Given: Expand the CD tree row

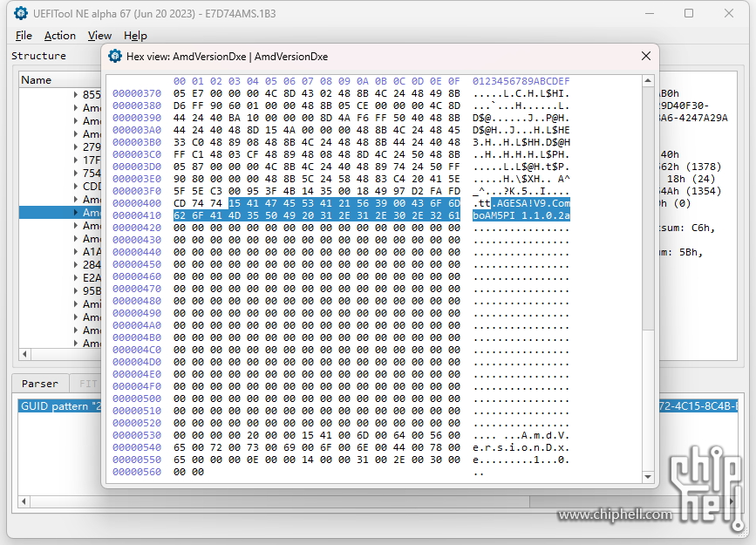Looking at the screenshot, I should click(x=76, y=186).
